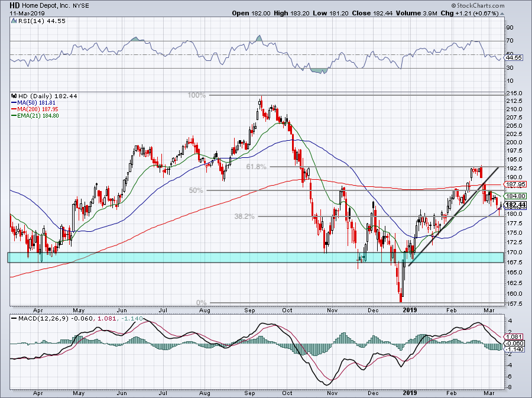
Task: Click the bold 2019 label under the MACD panel
Action: (x=410, y=393)
